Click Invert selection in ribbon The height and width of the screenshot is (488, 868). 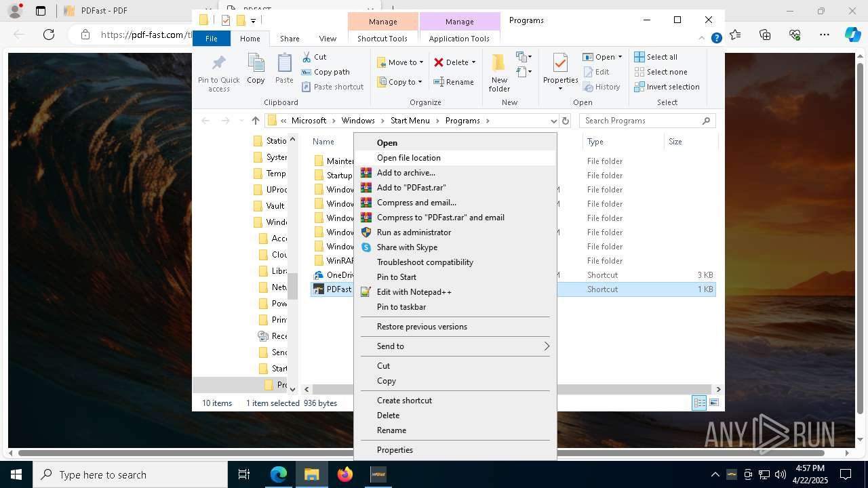[x=667, y=87]
